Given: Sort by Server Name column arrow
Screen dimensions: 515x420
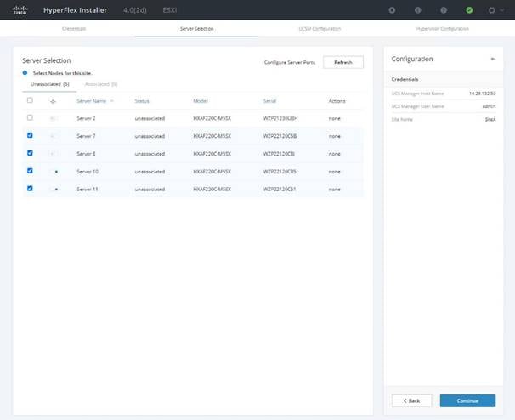Looking at the screenshot, I should click(112, 101).
